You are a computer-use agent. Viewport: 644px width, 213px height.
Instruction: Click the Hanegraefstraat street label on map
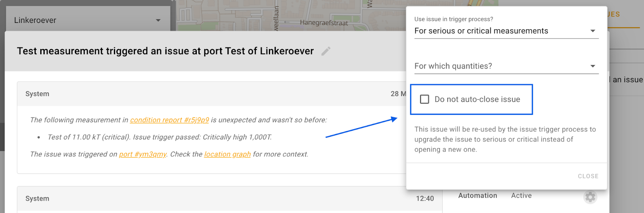324,23
